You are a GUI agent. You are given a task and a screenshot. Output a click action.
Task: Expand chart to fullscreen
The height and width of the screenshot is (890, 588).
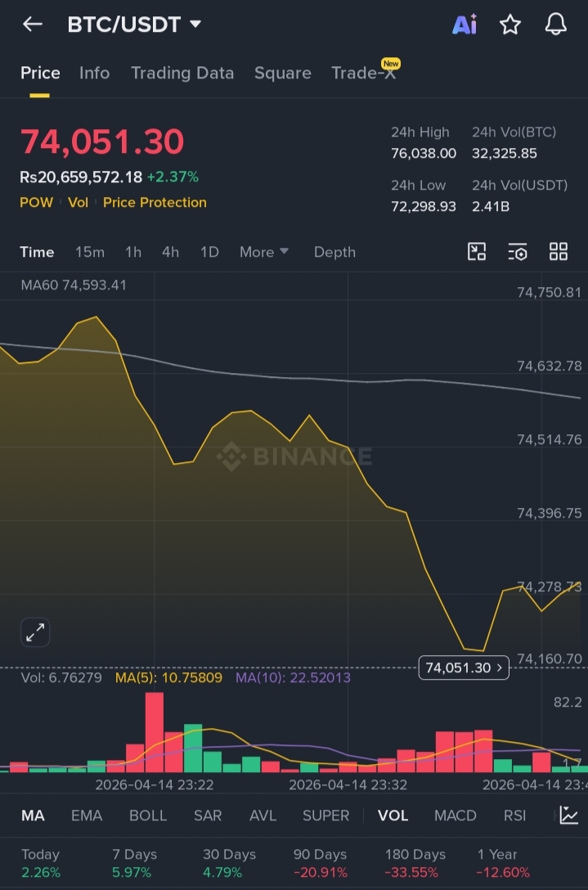(35, 632)
